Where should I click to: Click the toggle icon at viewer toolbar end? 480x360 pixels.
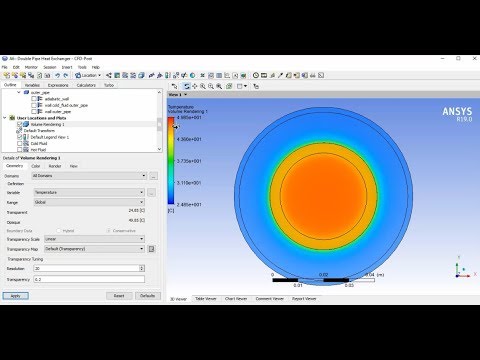tap(256, 86)
